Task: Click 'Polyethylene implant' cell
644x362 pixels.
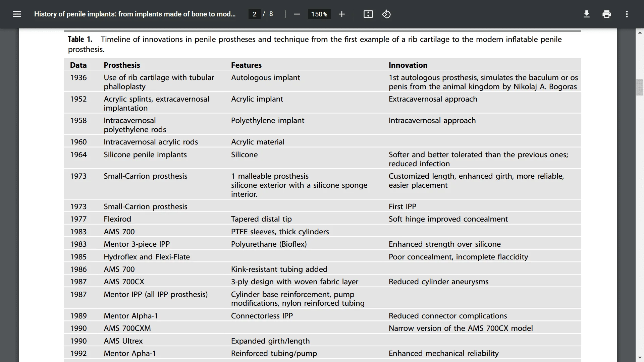Action: 267,120
